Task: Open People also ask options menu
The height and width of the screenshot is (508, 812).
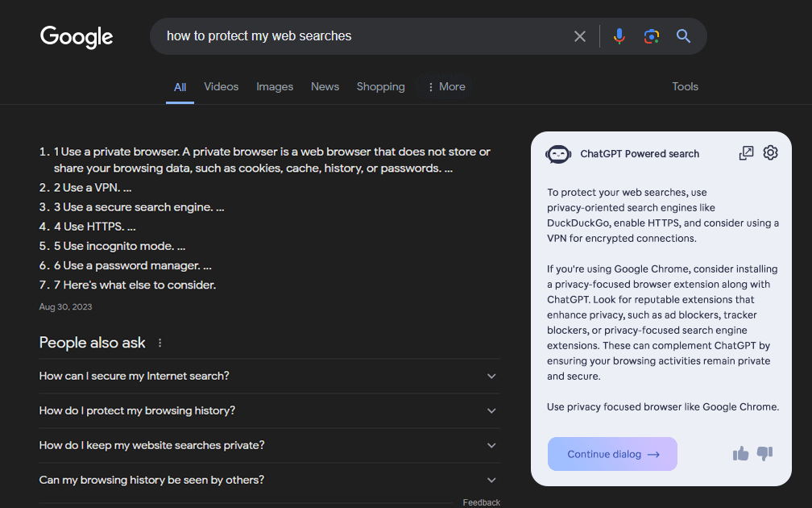Action: tap(159, 343)
